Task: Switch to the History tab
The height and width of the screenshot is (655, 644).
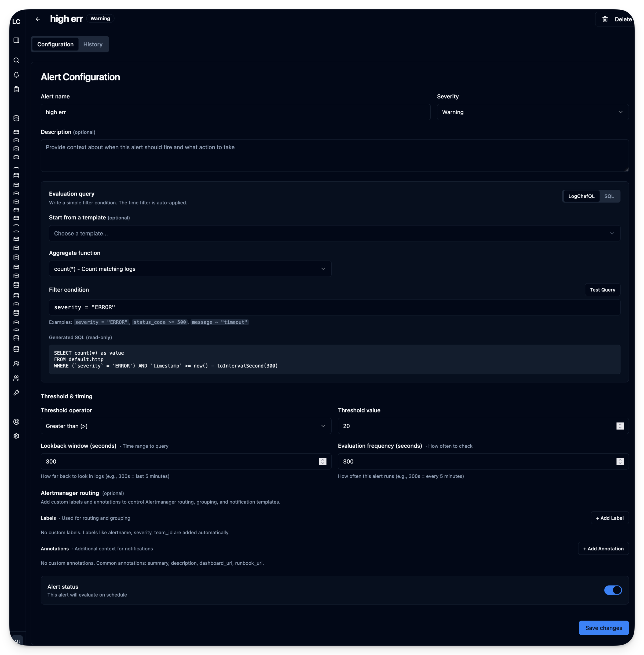Action: point(93,44)
